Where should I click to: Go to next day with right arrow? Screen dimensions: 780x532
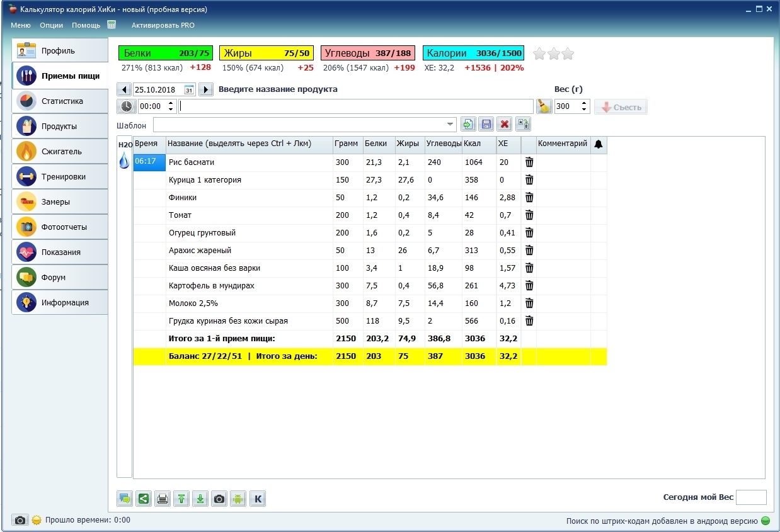pos(205,89)
